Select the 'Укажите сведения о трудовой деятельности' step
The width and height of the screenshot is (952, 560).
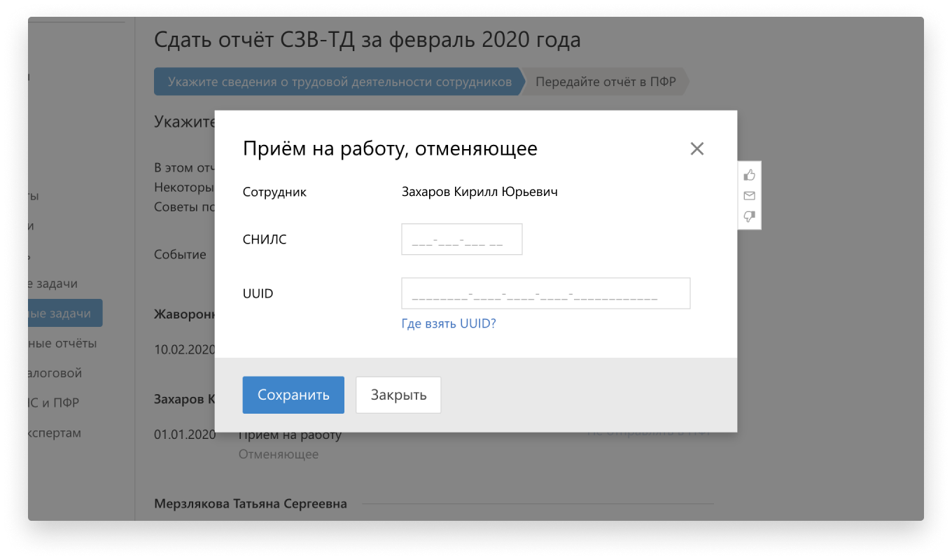[x=339, y=82]
